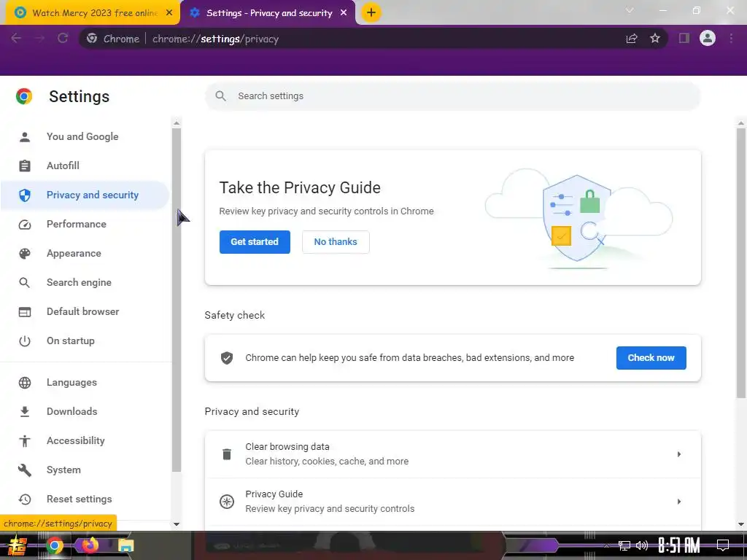This screenshot has height=560, width=747.
Task: Click the Appearance palette icon
Action: 25,253
